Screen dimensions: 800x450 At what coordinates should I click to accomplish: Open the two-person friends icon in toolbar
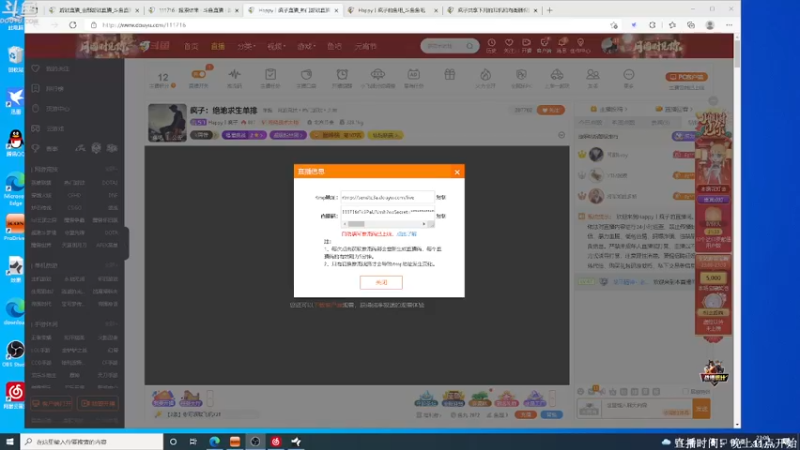coord(592,74)
